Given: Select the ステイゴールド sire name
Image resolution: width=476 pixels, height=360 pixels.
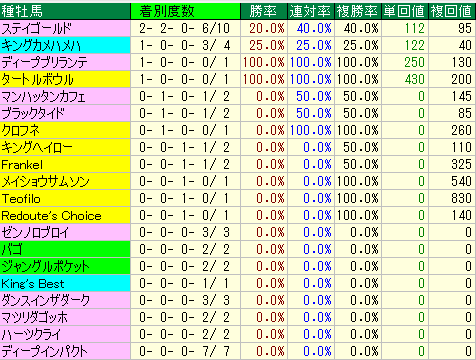Looking at the screenshot, I should click(36, 28).
